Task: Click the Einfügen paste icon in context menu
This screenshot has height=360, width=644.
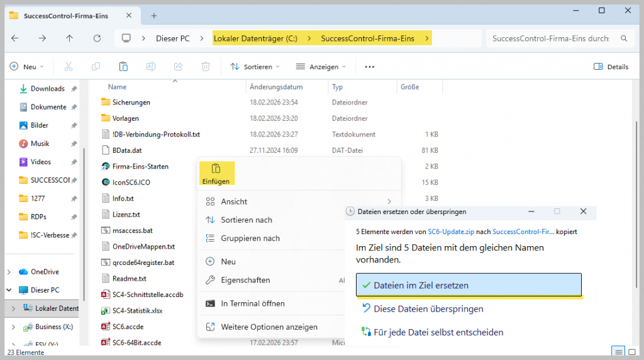Action: [x=216, y=169]
